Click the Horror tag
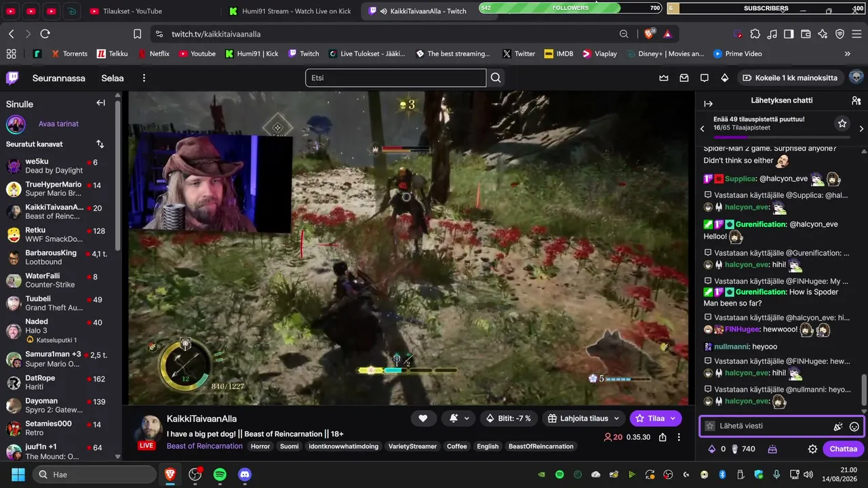The width and height of the screenshot is (868, 488). coord(260,447)
